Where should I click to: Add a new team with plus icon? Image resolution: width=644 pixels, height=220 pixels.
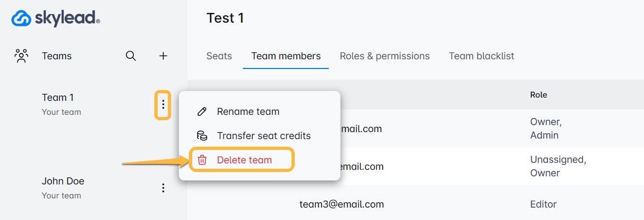163,56
